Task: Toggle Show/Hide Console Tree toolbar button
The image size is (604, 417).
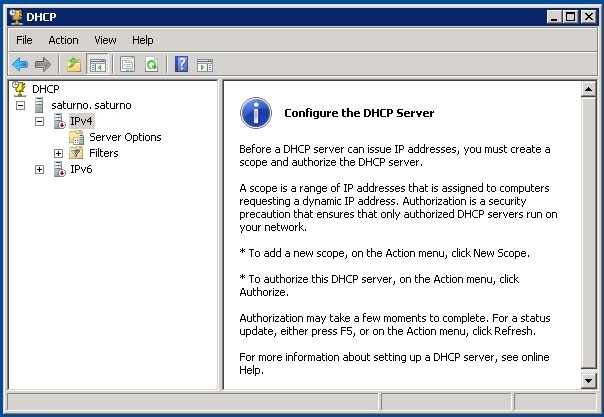Action: (x=98, y=65)
